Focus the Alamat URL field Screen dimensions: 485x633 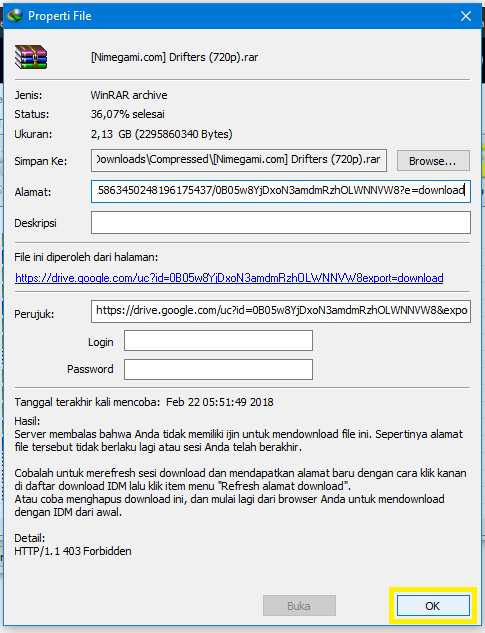[x=281, y=191]
